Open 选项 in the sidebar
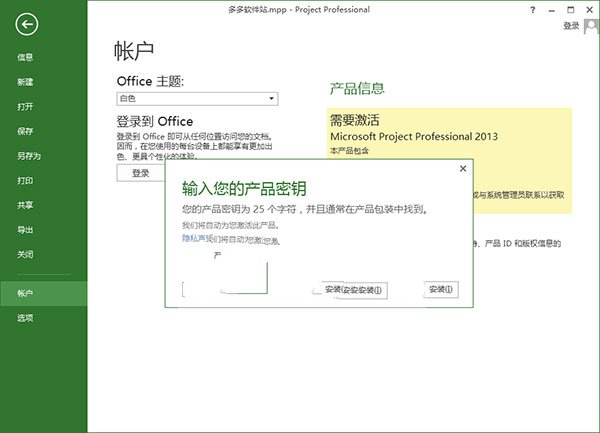This screenshot has height=433, width=600. tap(25, 318)
